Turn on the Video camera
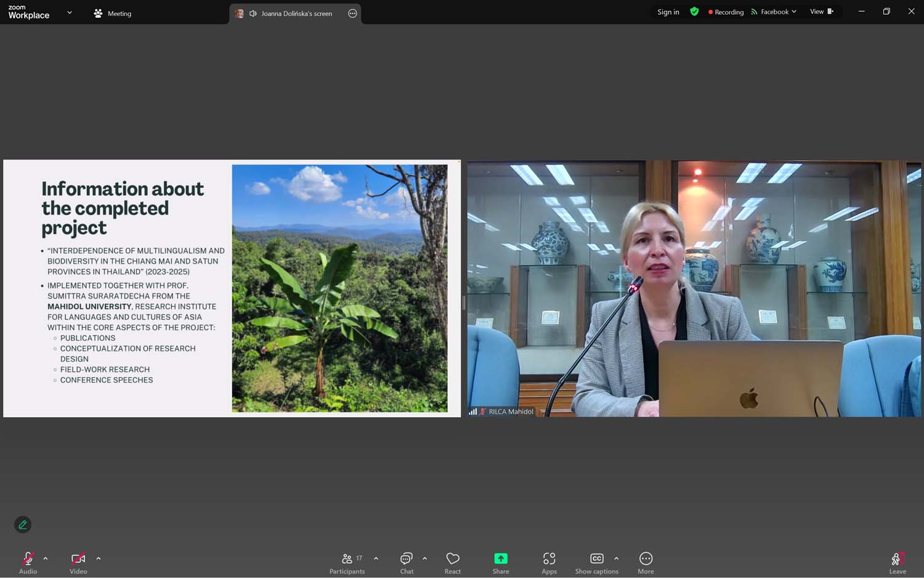The height and width of the screenshot is (578, 924). (78, 562)
